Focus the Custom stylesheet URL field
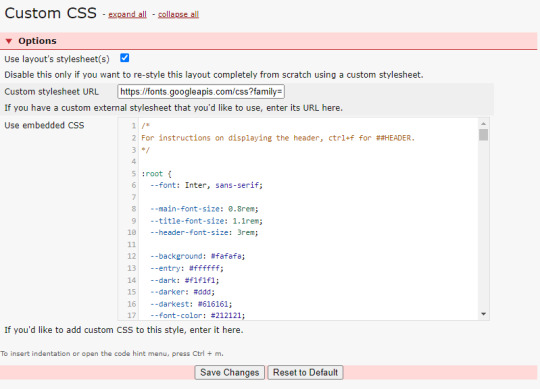This screenshot has width=540, height=389. pyautogui.click(x=201, y=92)
